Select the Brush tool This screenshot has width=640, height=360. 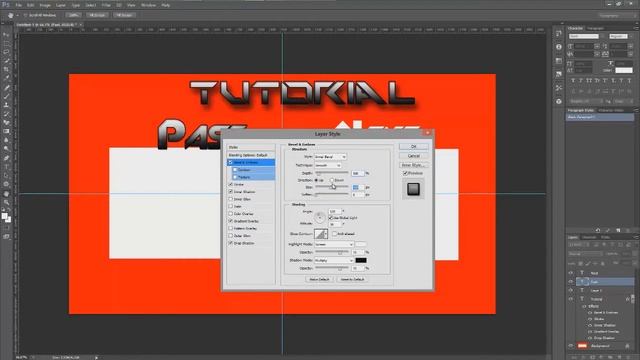(6, 96)
